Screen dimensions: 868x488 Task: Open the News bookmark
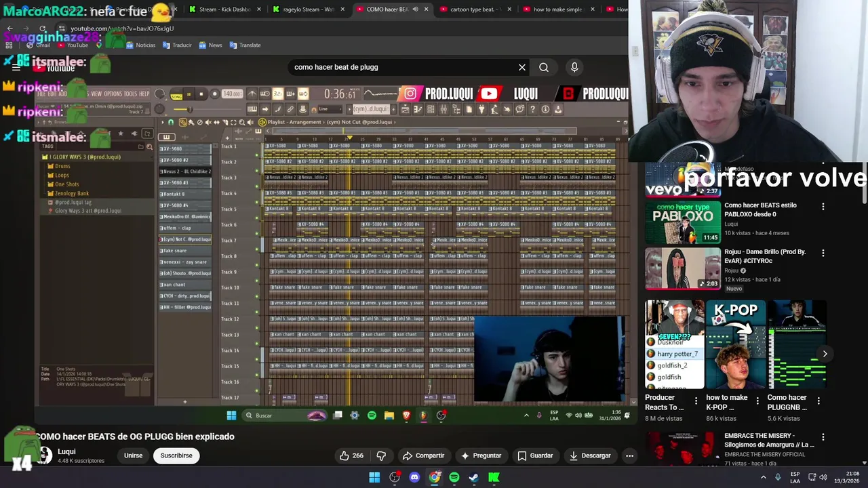210,45
